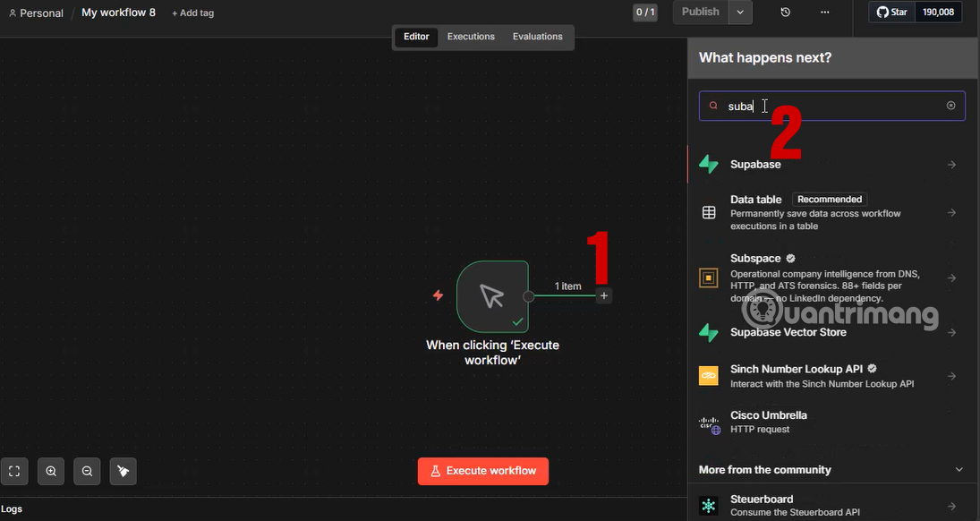Clear search field with X icon

(x=950, y=106)
